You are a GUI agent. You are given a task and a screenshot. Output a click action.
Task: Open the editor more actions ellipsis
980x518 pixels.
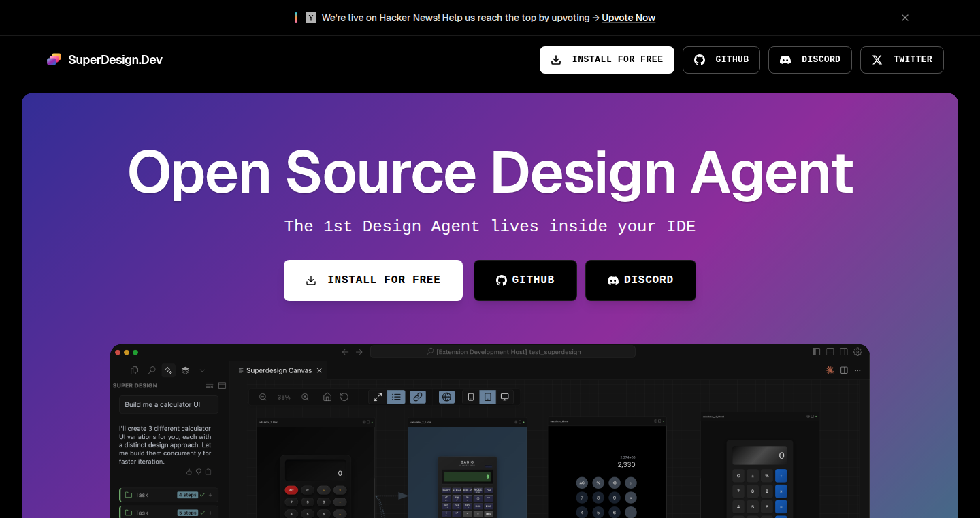pos(857,370)
